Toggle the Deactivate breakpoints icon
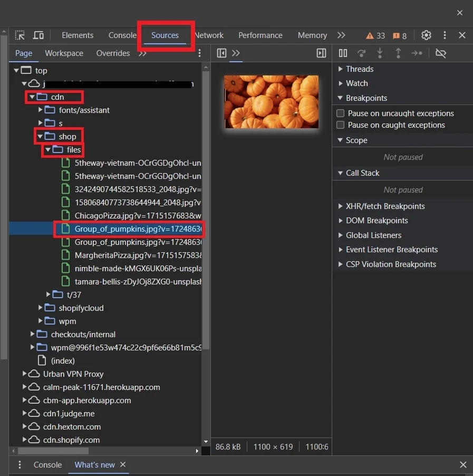Screen dimensions: 473x476 pos(441,53)
